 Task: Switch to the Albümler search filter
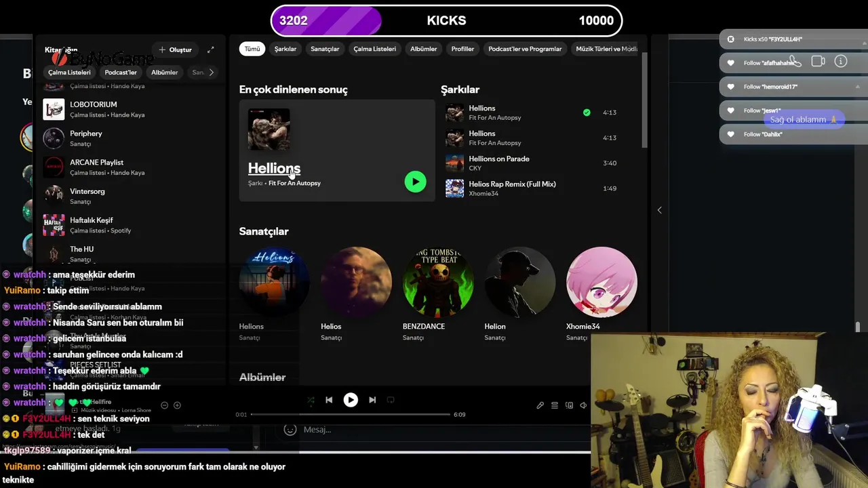(x=424, y=49)
